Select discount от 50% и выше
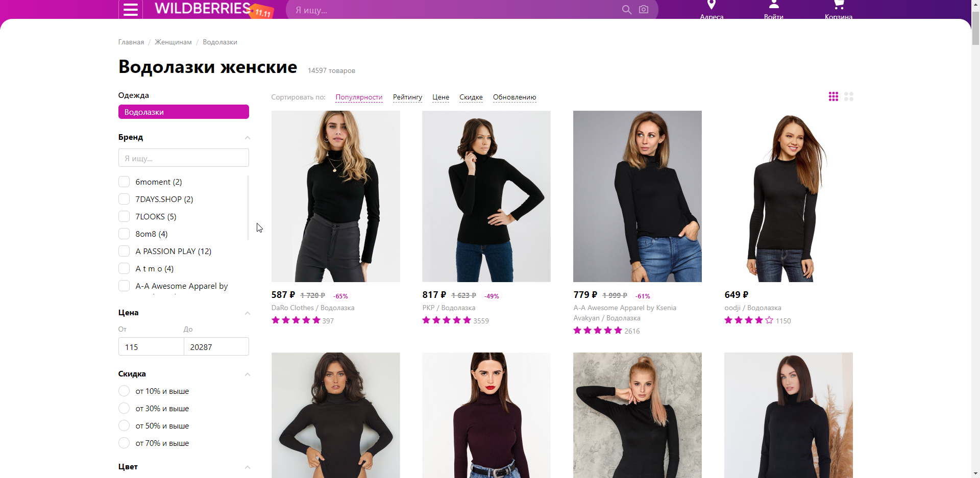980x478 pixels. 124,426
